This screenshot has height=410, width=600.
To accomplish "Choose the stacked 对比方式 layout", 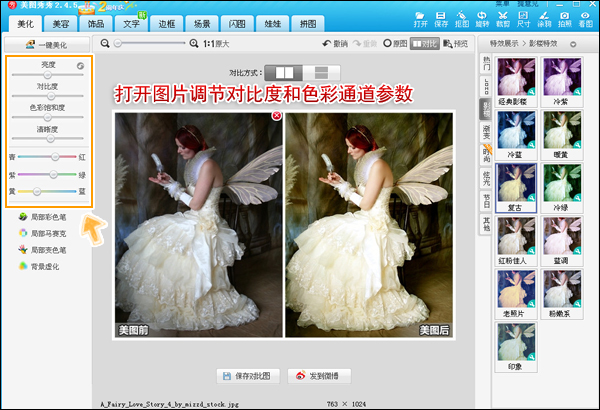I will coord(321,72).
